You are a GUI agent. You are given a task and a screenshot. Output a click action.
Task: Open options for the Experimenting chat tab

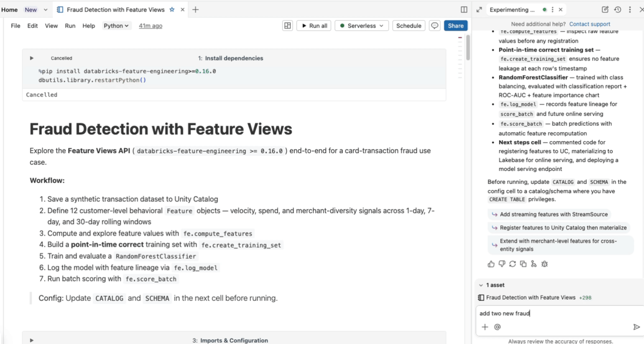[552, 10]
